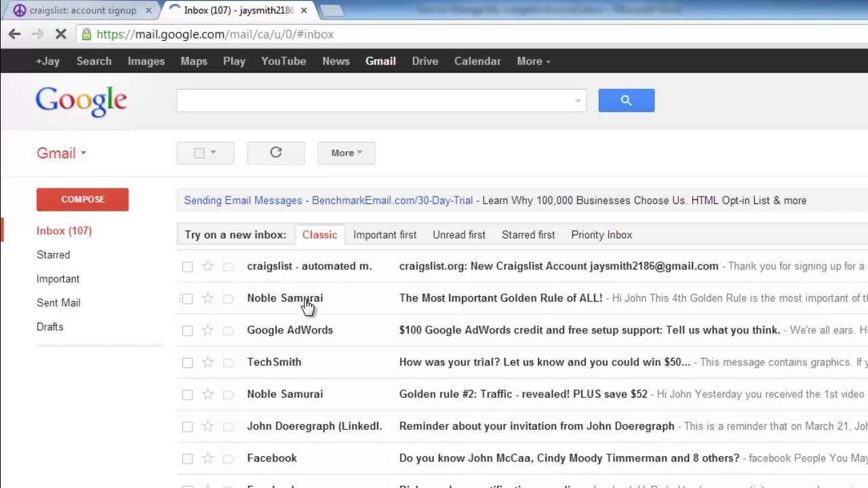Close the Inbox (107) browser tab
Image resolution: width=868 pixels, height=488 pixels.
(304, 10)
